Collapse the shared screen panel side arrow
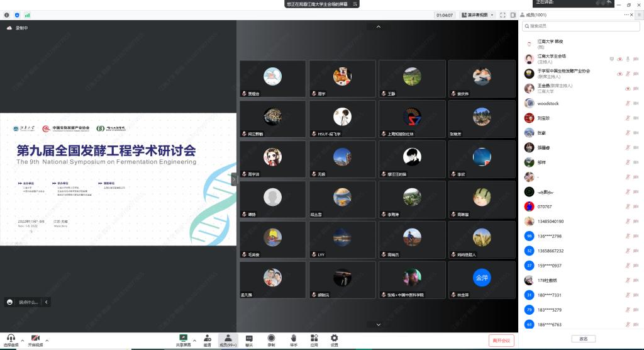 [234, 179]
